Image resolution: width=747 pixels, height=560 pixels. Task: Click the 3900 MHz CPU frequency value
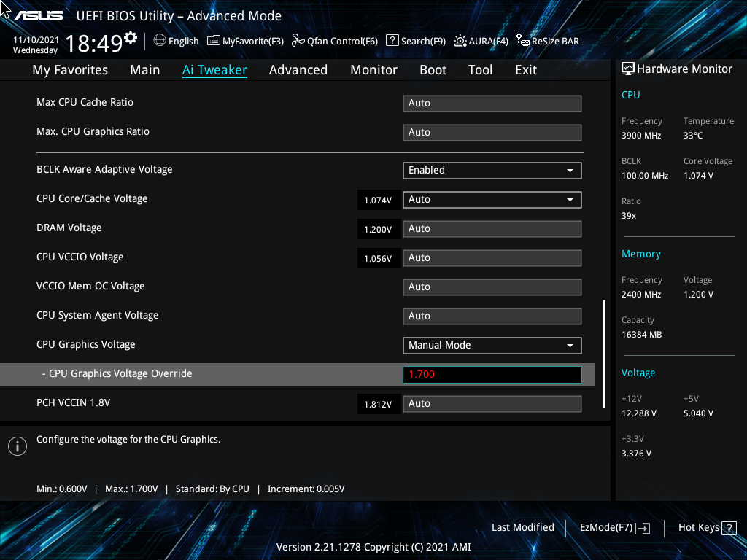[641, 135]
